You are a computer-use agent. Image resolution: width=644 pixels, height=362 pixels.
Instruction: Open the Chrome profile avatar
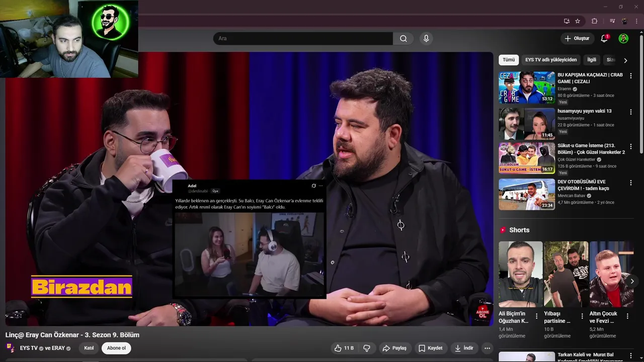click(x=624, y=21)
